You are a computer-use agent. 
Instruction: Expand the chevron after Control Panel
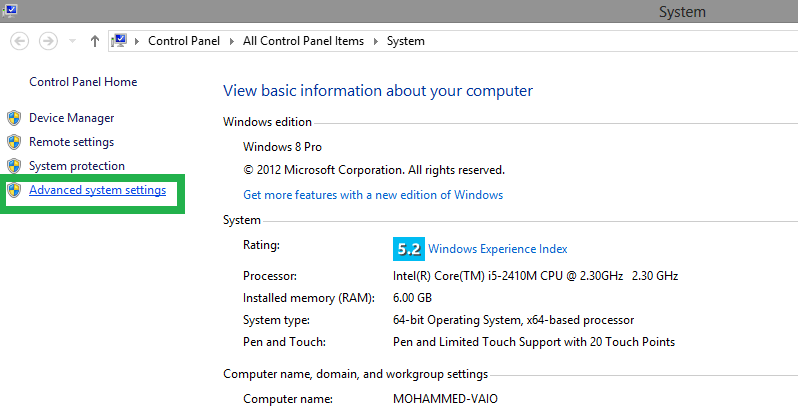point(232,41)
